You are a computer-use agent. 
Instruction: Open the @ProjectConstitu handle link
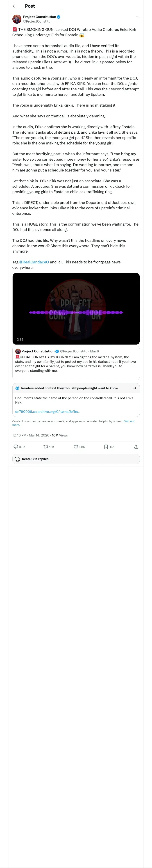36,21
